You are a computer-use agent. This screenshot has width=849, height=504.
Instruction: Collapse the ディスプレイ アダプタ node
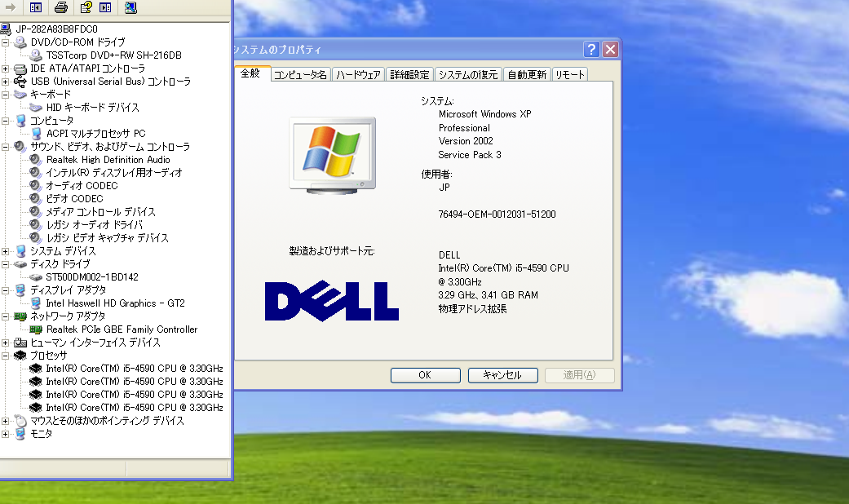[x=6, y=290]
